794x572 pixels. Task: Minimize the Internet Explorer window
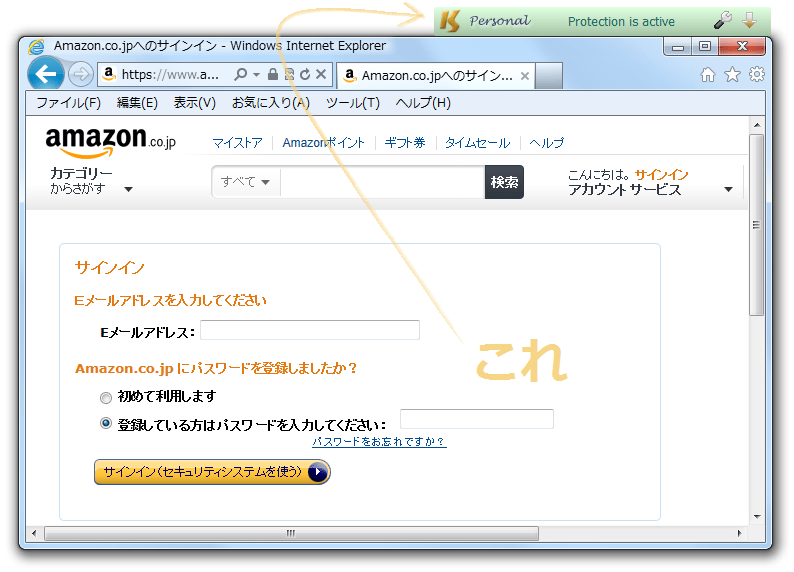pos(678,47)
